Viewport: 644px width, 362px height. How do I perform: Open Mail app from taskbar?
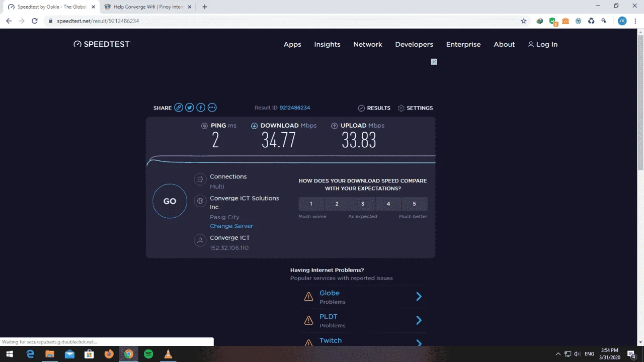69,354
